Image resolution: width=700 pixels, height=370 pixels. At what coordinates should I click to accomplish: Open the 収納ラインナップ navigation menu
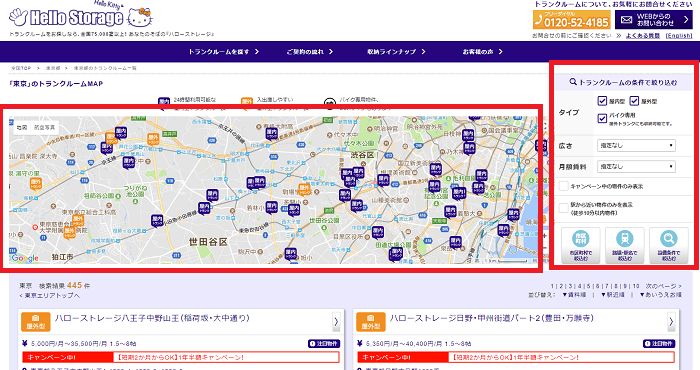(x=396, y=52)
